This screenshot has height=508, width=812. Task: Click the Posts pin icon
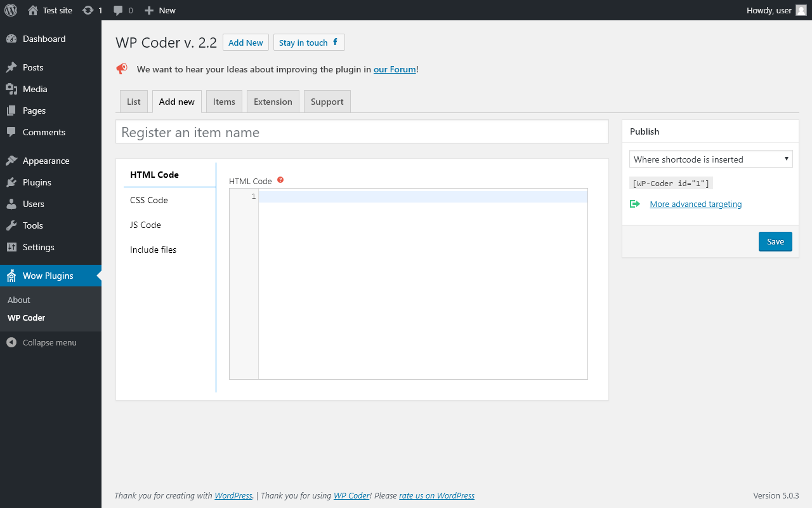[11, 67]
